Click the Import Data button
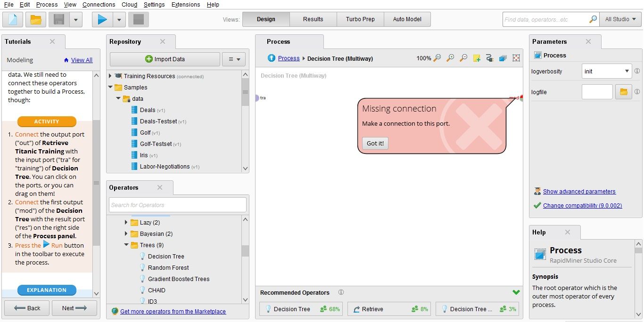The image size is (644, 322). tap(165, 59)
